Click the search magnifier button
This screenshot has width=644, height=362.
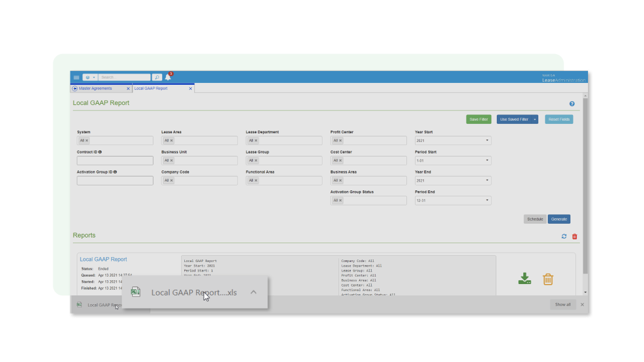pyautogui.click(x=157, y=77)
